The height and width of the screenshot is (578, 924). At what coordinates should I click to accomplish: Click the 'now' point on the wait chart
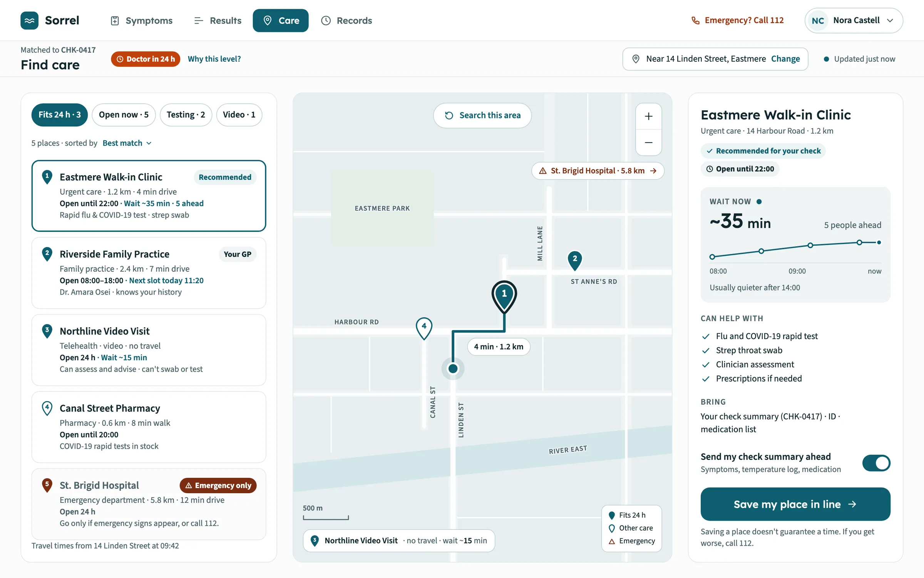coord(879,242)
